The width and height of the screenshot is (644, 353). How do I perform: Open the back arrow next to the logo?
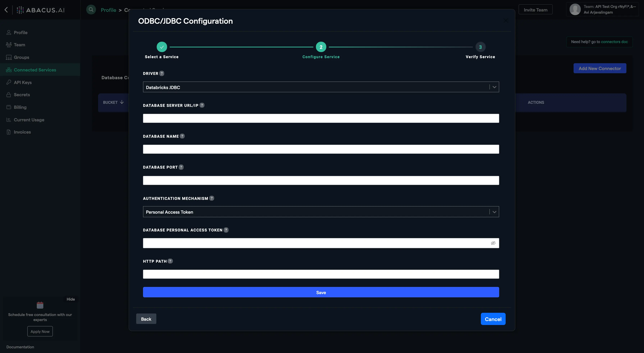tap(6, 10)
